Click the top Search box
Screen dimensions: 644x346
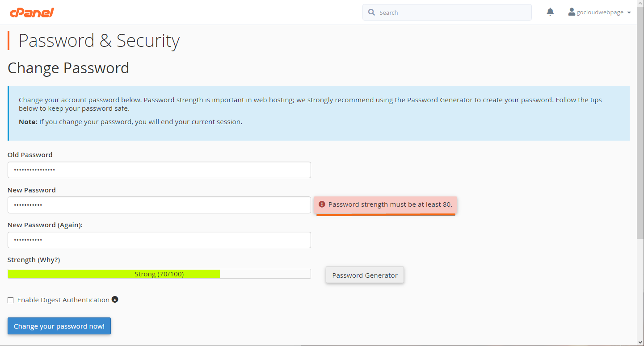click(447, 13)
